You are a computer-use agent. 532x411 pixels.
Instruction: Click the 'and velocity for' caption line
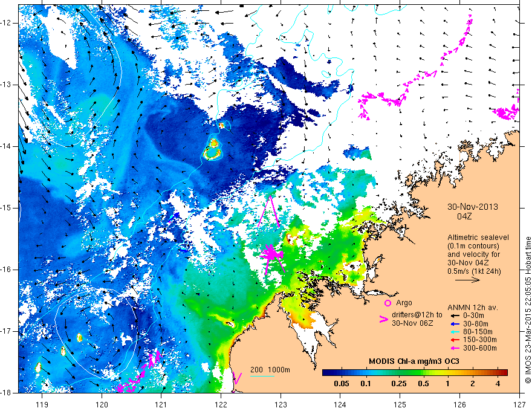click(473, 254)
